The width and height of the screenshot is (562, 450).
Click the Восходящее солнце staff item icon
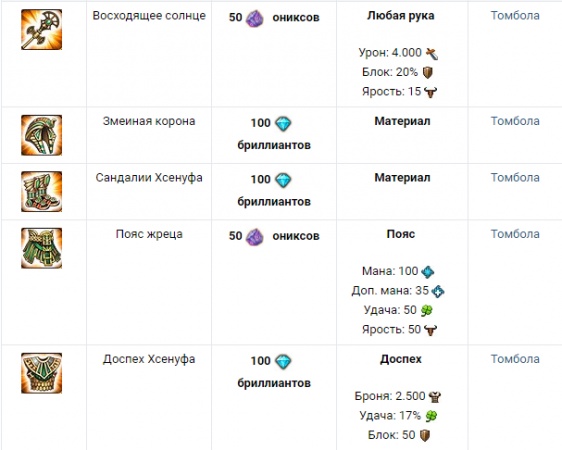click(x=42, y=30)
